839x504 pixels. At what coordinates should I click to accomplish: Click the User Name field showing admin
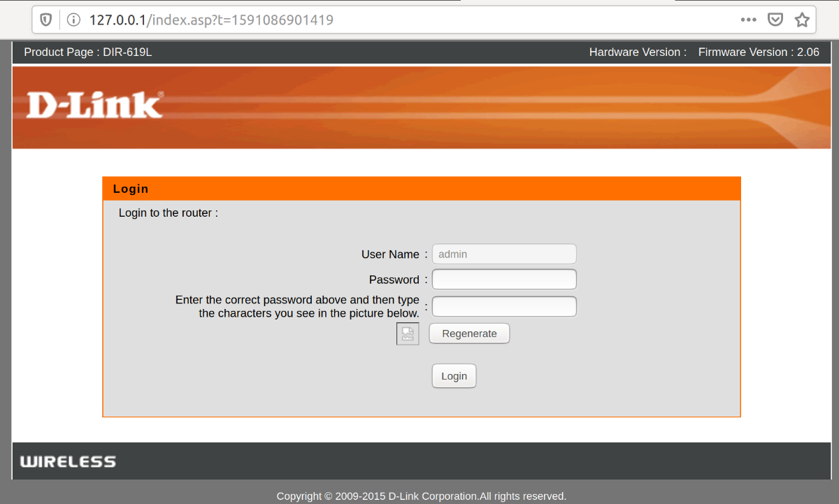click(504, 254)
